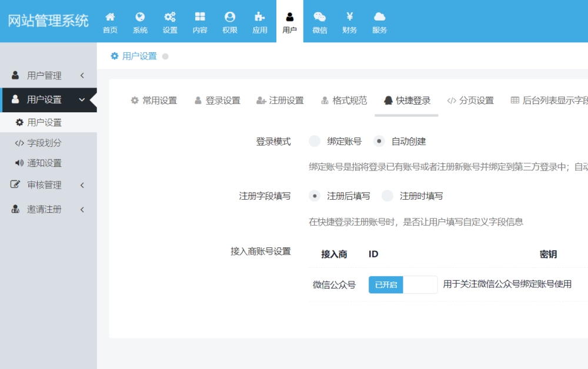Switch to the 分页设置 tab

[x=470, y=100]
